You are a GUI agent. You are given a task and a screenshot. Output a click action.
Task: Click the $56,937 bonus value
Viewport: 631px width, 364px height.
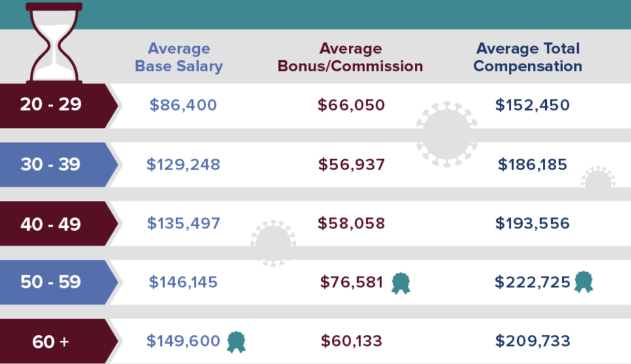coord(352,165)
